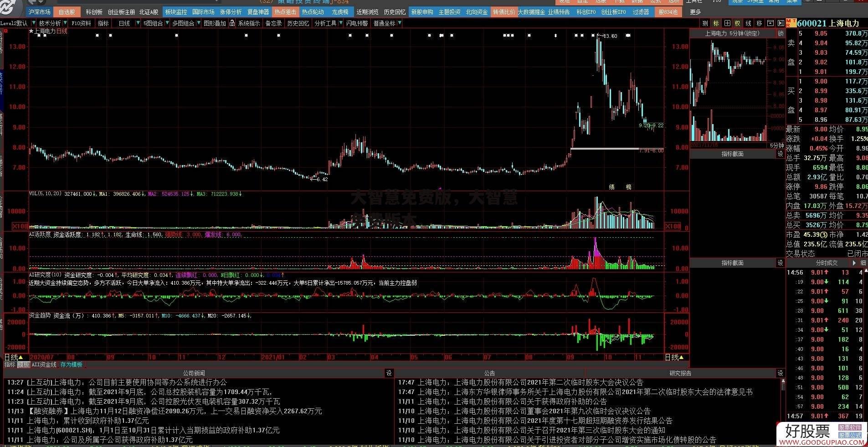868x447 pixels.
Task: Select the AII资金线 template tab
Action: (44, 365)
